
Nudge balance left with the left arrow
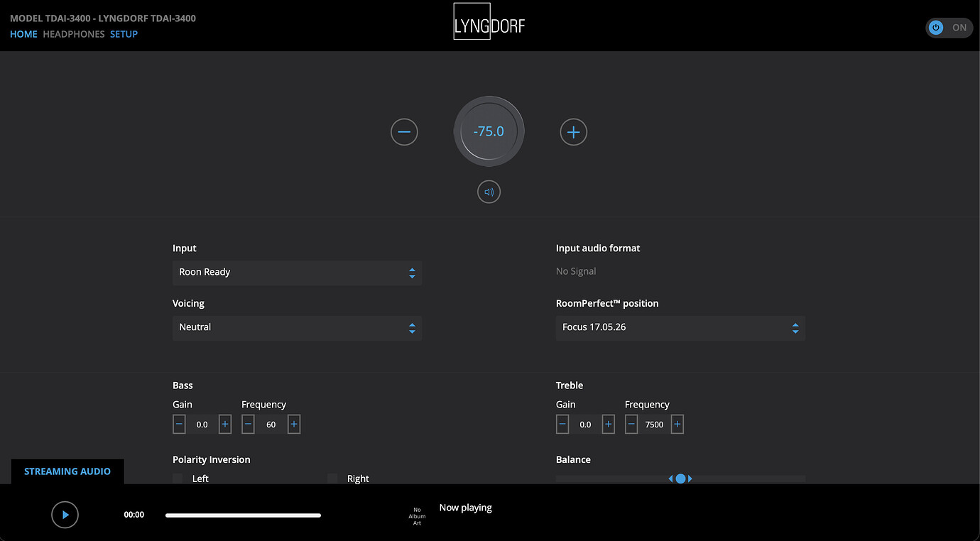click(x=670, y=479)
